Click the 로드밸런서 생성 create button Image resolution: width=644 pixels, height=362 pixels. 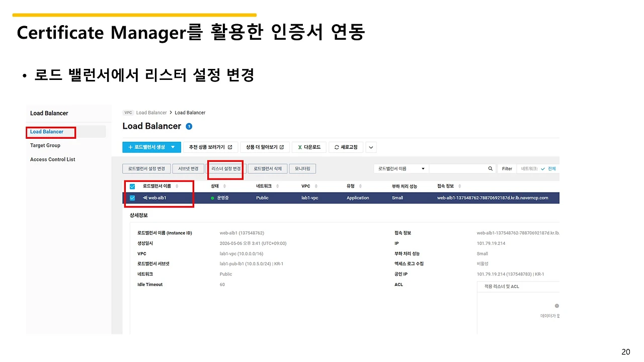[x=151, y=147]
